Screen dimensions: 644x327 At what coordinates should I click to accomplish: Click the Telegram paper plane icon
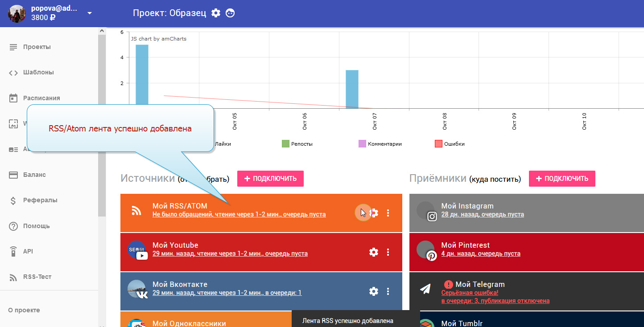point(425,289)
